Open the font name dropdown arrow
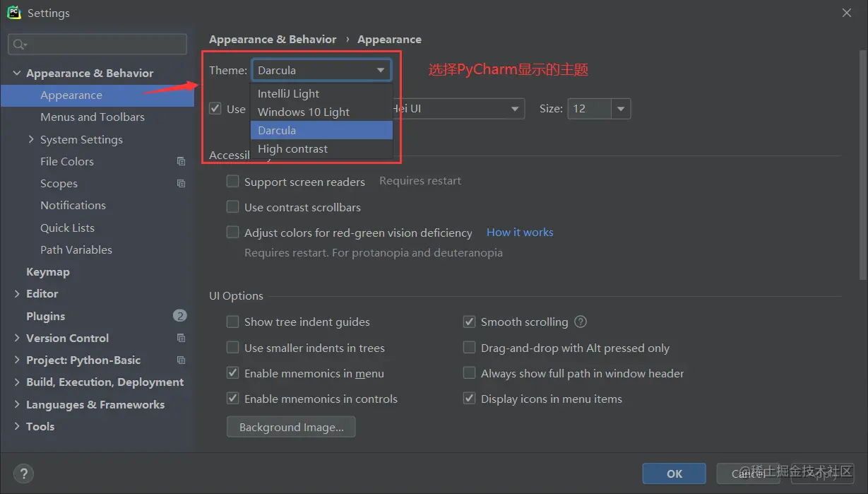The image size is (868, 494). [514, 109]
